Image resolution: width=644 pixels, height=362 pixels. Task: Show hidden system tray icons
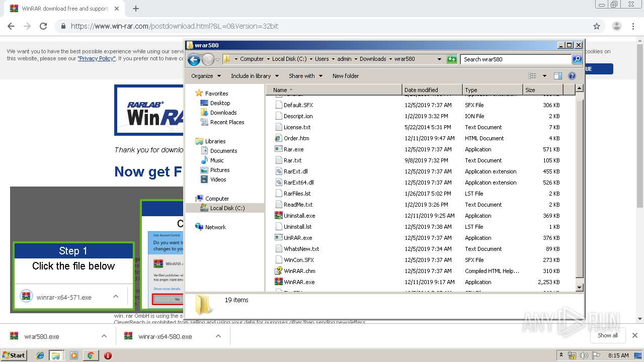561,355
